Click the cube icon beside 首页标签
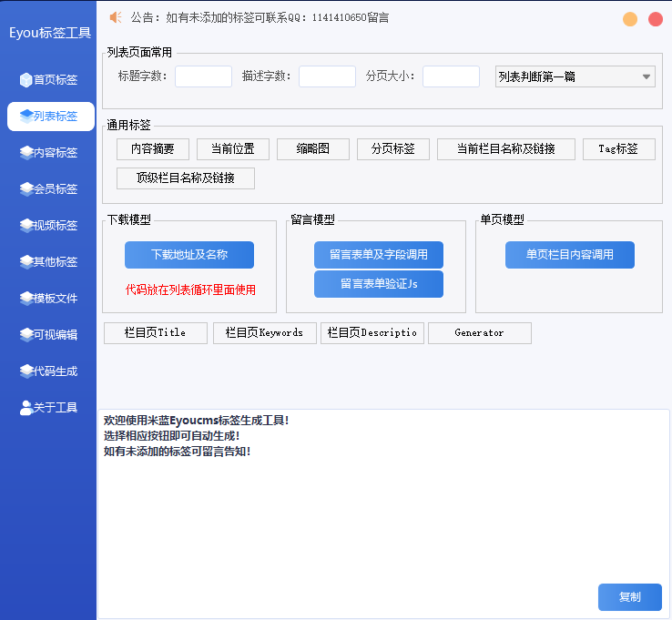This screenshot has height=620, width=672. (26, 80)
